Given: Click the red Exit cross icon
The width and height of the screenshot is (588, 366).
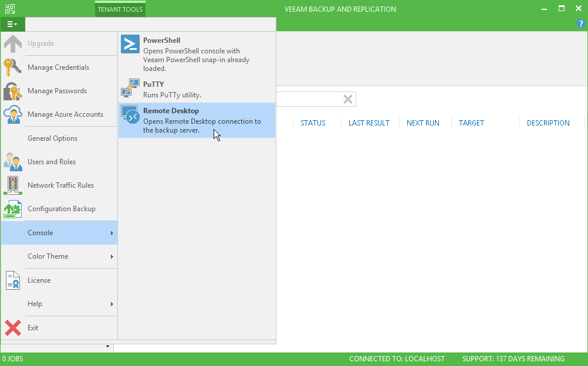Looking at the screenshot, I should [x=13, y=328].
